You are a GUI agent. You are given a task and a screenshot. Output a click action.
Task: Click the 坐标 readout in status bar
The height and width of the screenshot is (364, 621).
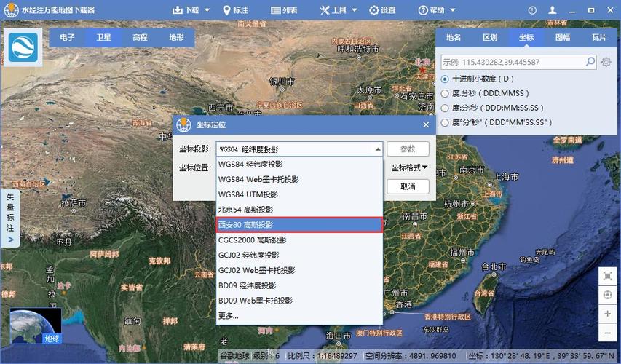click(542, 356)
